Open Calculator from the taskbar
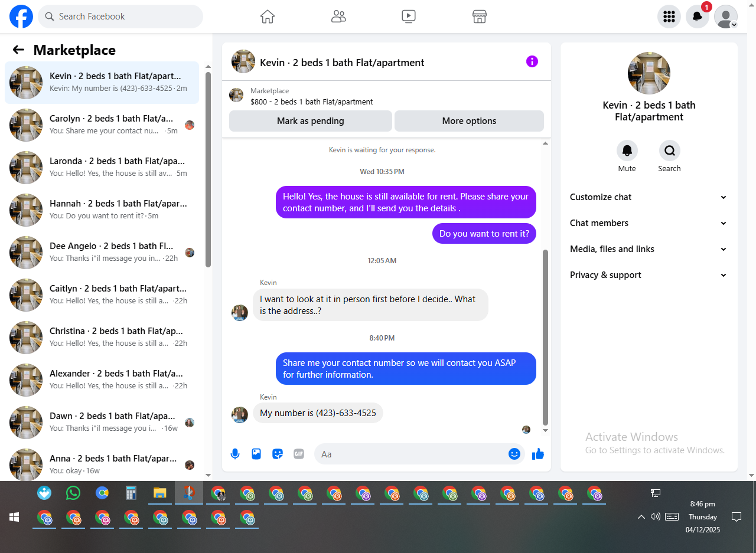Screen dimensions: 756x553 (131, 493)
